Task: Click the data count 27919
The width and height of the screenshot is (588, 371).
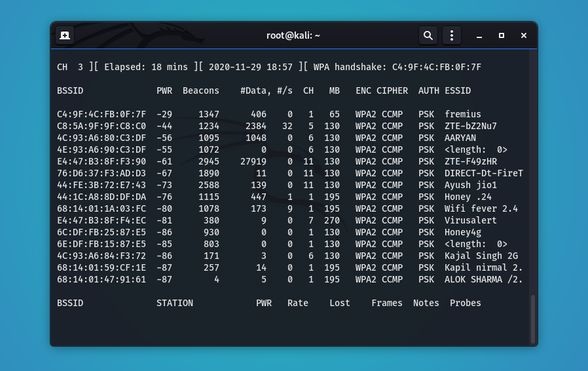Action: click(253, 161)
